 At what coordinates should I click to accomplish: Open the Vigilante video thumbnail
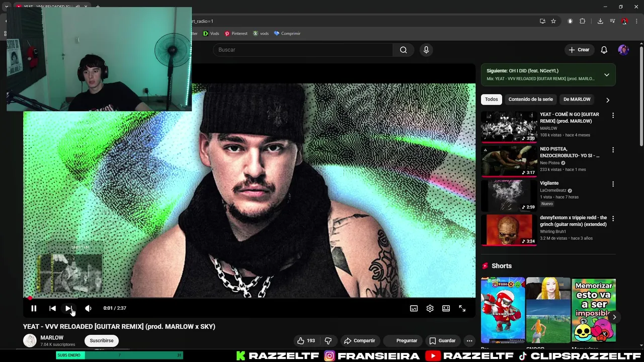coord(509,196)
